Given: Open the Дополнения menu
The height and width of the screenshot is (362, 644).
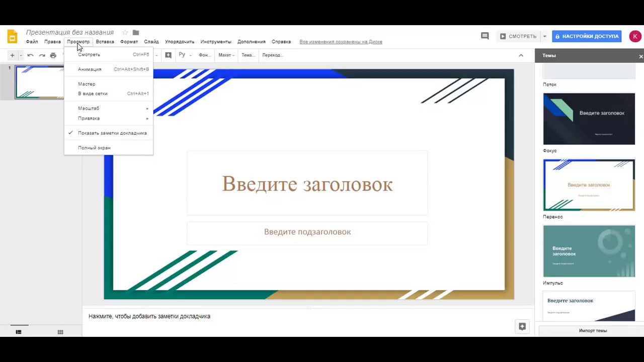Looking at the screenshot, I should (252, 42).
